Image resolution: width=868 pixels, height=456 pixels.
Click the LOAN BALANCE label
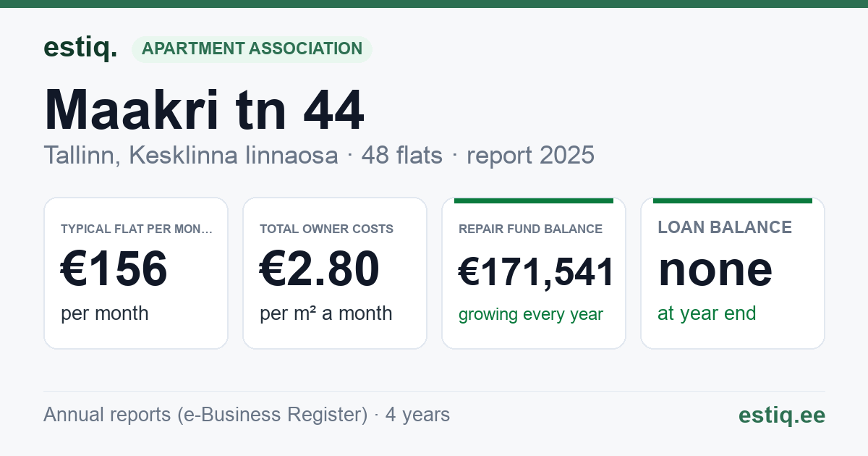pos(725,227)
